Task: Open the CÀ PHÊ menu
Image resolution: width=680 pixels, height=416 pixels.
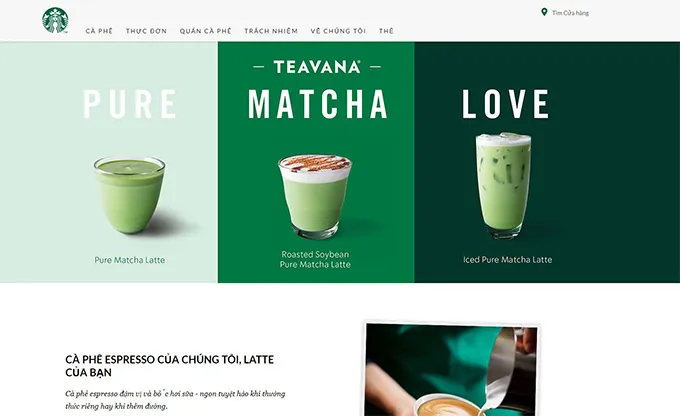Action: tap(99, 31)
